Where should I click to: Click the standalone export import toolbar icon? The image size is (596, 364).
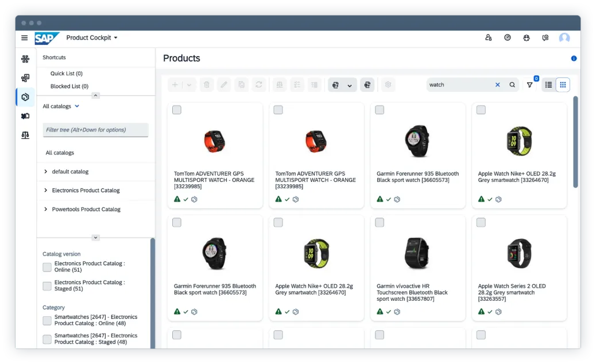367,85
